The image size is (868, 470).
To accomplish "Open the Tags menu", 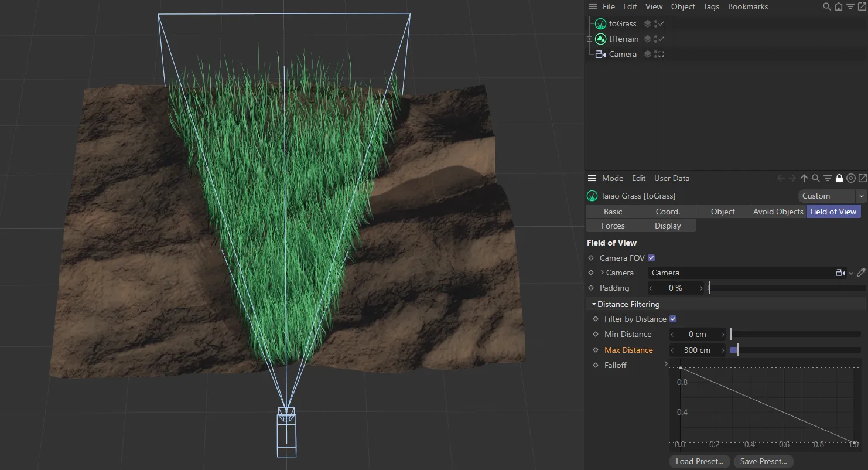I will pos(711,7).
